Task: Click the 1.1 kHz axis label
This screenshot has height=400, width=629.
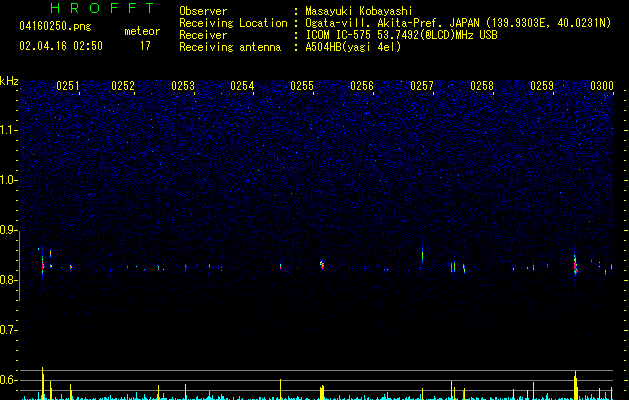Action: [9, 130]
